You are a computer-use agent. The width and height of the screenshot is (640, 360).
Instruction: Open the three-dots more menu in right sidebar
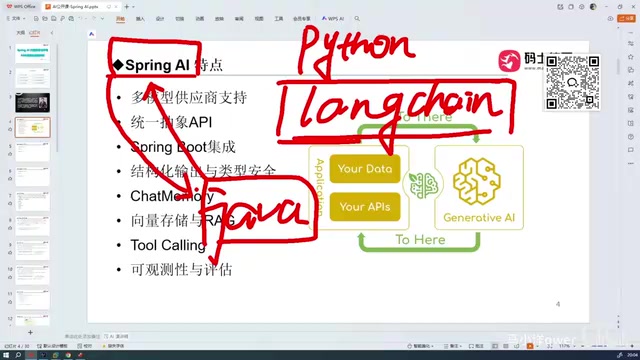[631, 163]
